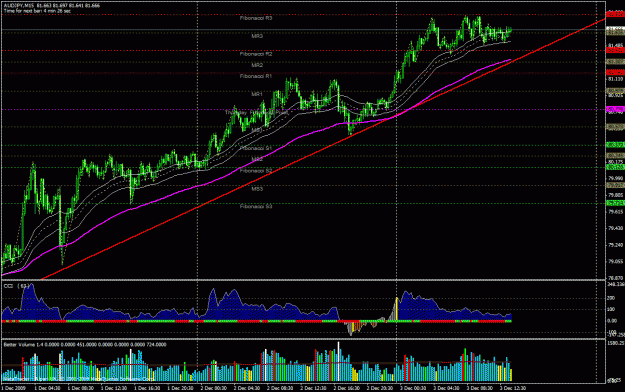The height and width of the screenshot is (392, 625).
Task: Select the 'MR2' level label
Action: tap(257, 65)
